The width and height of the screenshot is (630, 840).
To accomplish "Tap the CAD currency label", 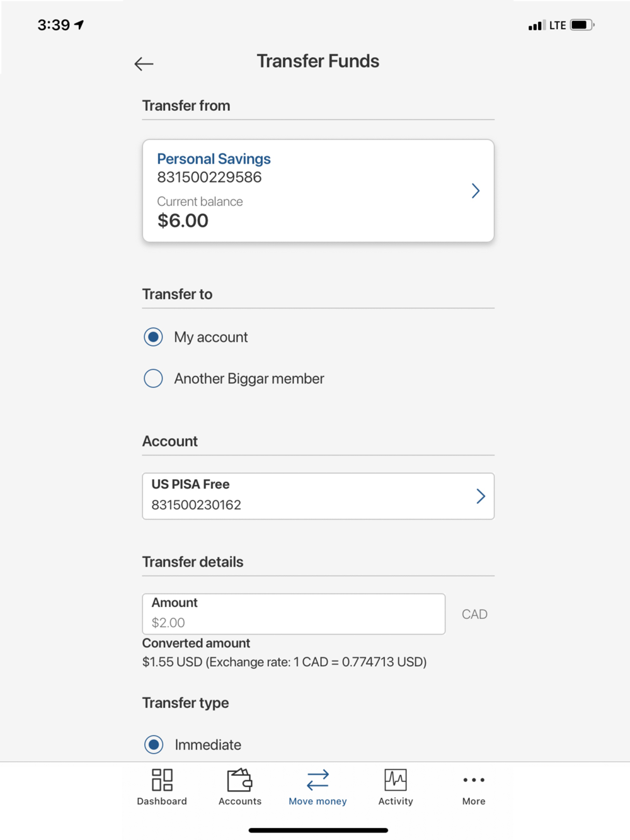I will coord(474,614).
